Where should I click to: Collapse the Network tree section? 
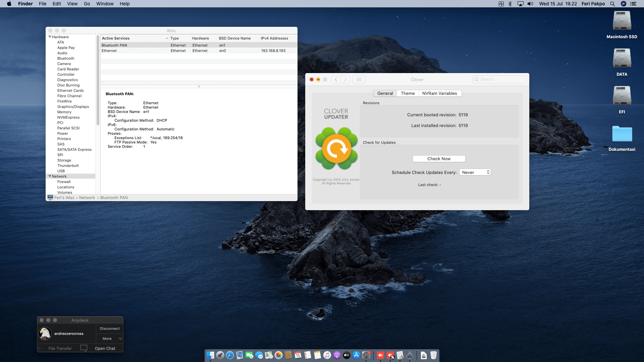point(50,176)
